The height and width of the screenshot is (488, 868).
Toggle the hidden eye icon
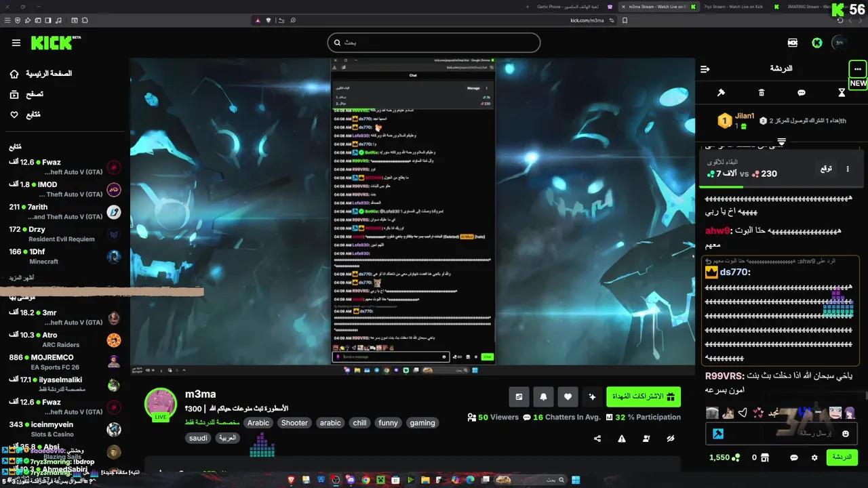[x=671, y=439]
